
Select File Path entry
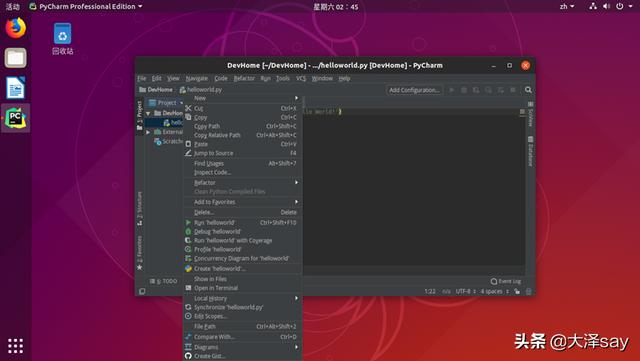(243, 327)
